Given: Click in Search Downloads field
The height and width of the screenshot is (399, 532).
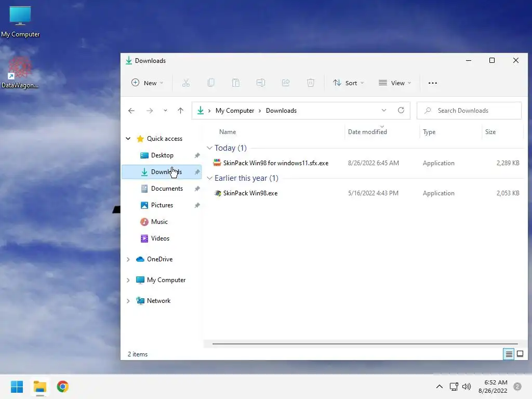Looking at the screenshot, I should [469, 111].
